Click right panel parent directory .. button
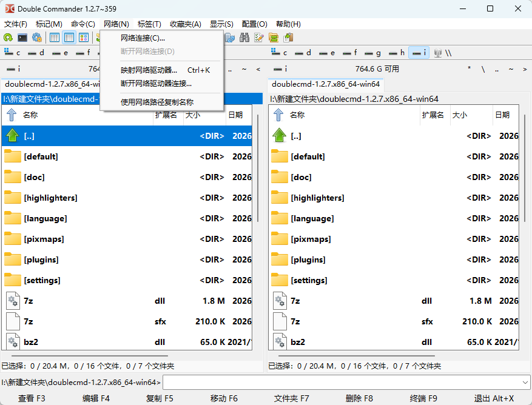The height and width of the screenshot is (405, 532). tap(497, 69)
